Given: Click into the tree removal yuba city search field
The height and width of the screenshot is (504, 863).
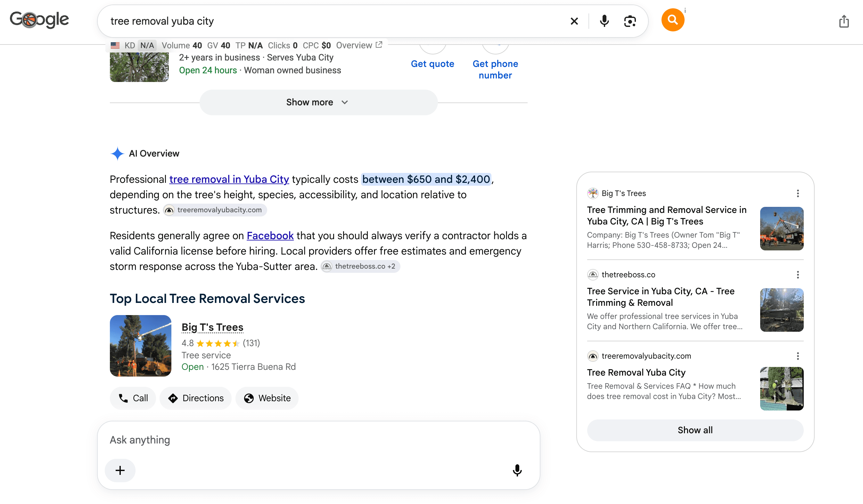Looking at the screenshot, I should (x=336, y=21).
